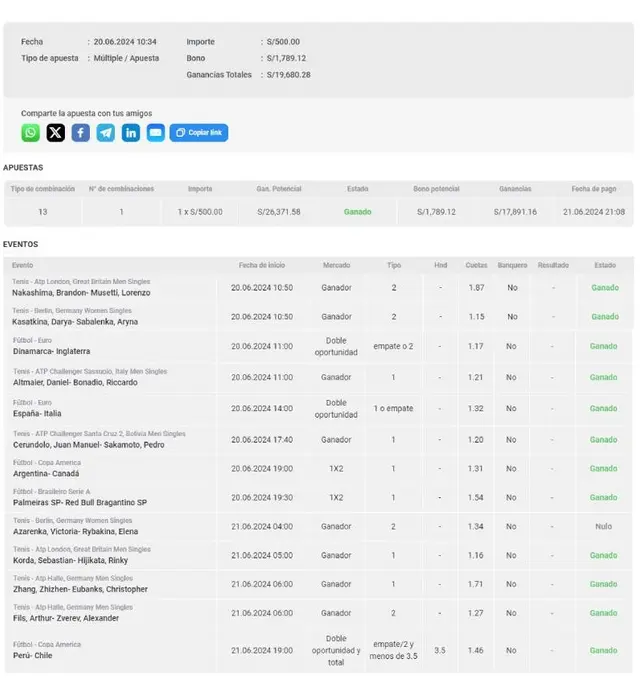Screen dimensions: 640x696
Task: Click the Nulo status of Azarenka match
Action: point(604,527)
